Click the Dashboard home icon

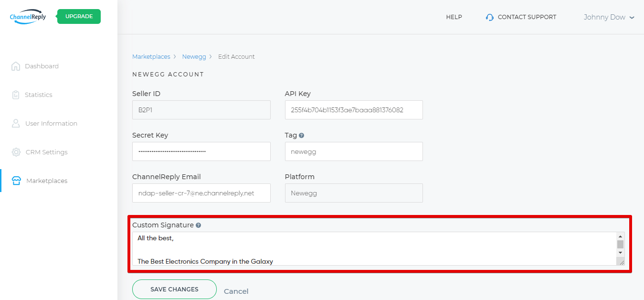[x=16, y=66]
